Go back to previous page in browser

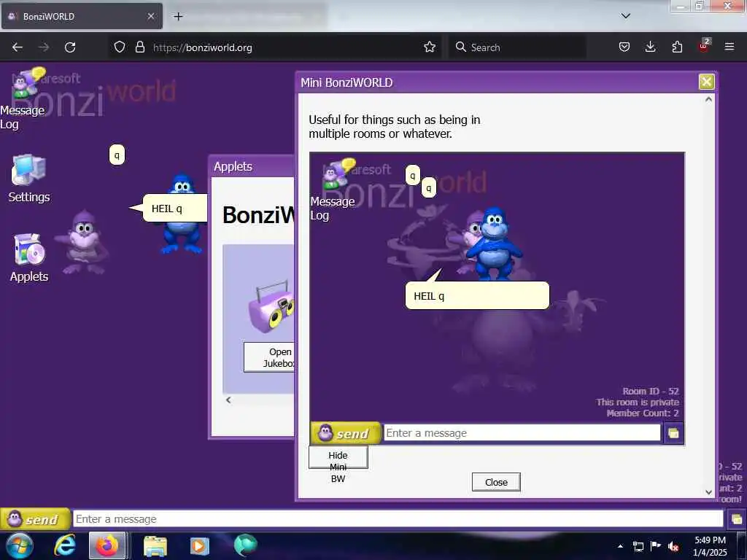(18, 47)
